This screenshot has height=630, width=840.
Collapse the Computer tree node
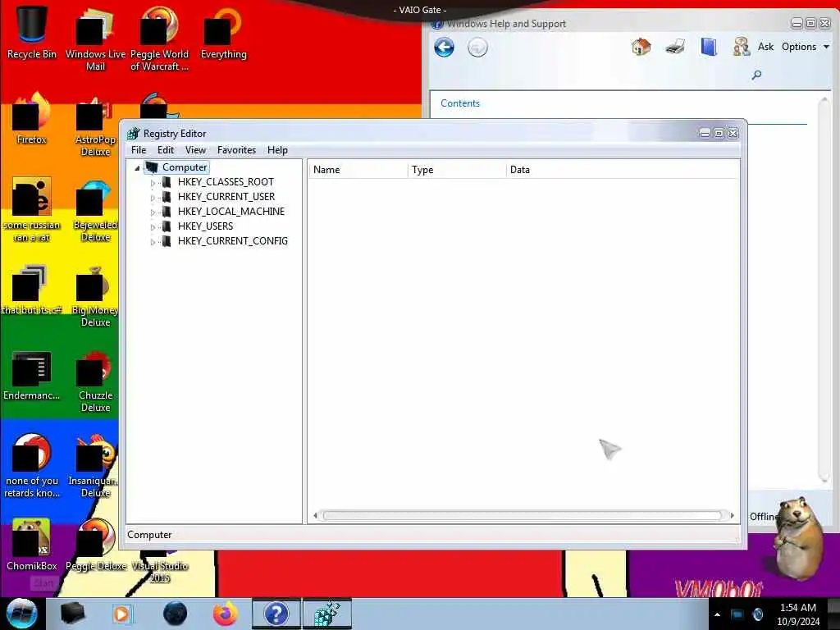pos(137,168)
